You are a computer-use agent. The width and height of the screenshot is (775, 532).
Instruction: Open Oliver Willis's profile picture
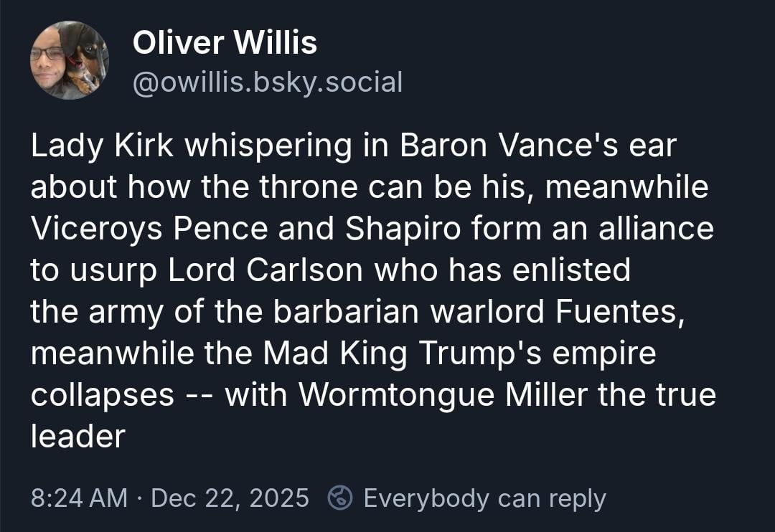70,60
